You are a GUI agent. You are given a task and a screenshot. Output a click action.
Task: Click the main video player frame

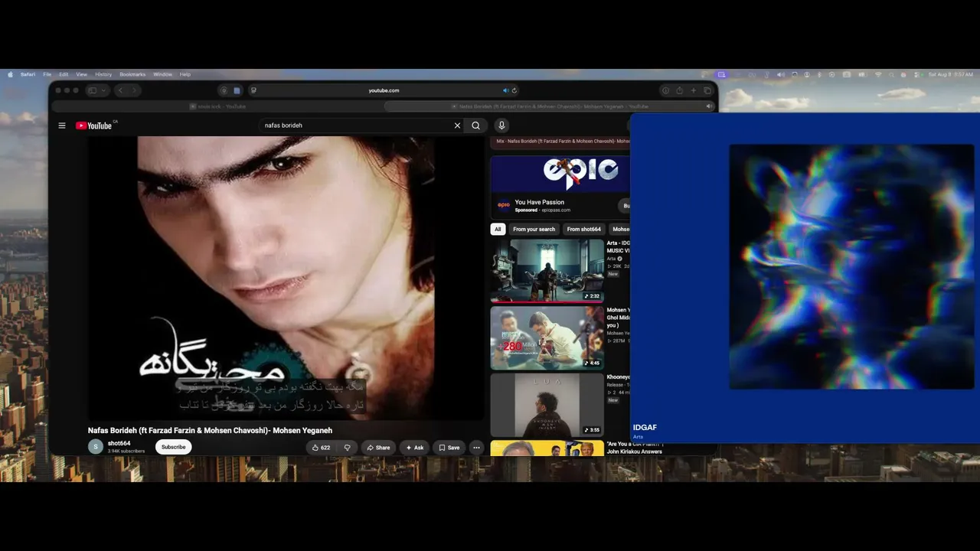pyautogui.click(x=286, y=279)
